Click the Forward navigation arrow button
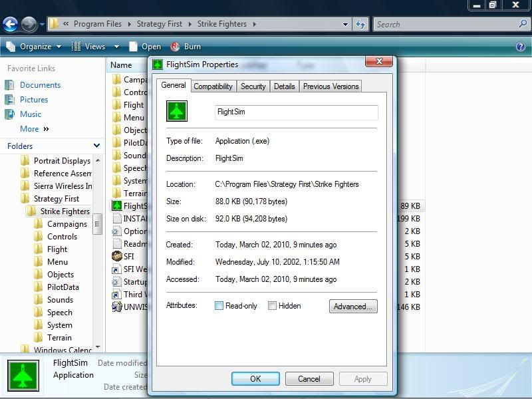Image resolution: width=532 pixels, height=399 pixels. (29, 25)
